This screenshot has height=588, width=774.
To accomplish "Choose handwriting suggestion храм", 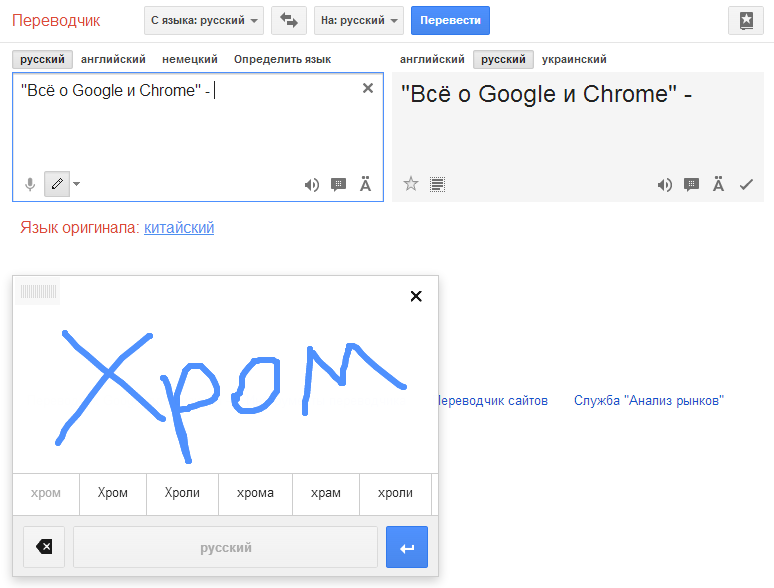I will tap(326, 493).
